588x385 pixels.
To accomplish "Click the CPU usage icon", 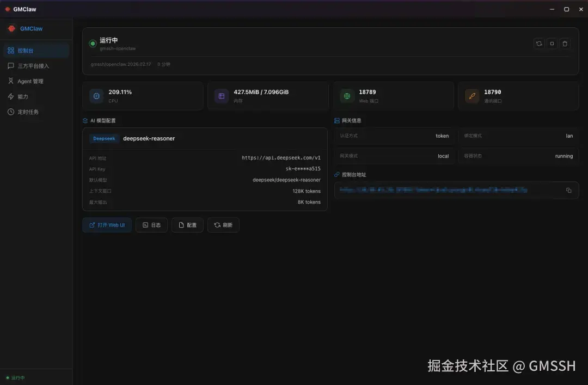I will [96, 95].
